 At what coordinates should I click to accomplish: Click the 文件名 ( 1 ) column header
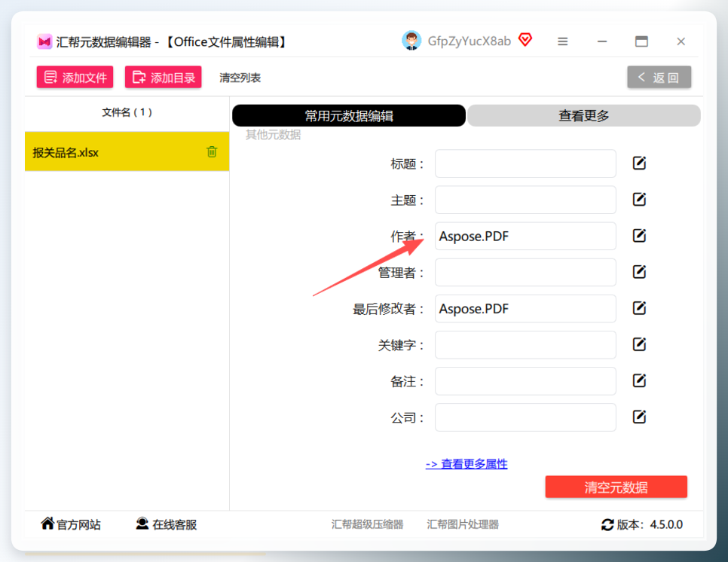click(127, 112)
